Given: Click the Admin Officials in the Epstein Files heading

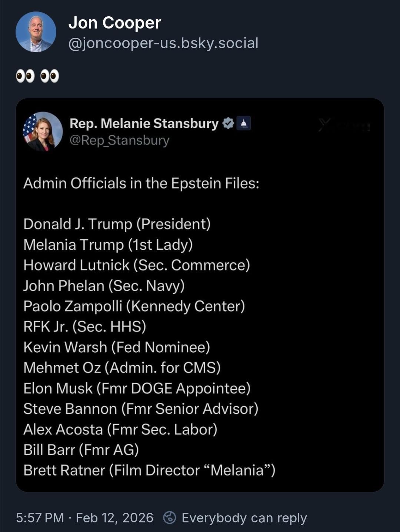Looking at the screenshot, I should pyautogui.click(x=141, y=183).
